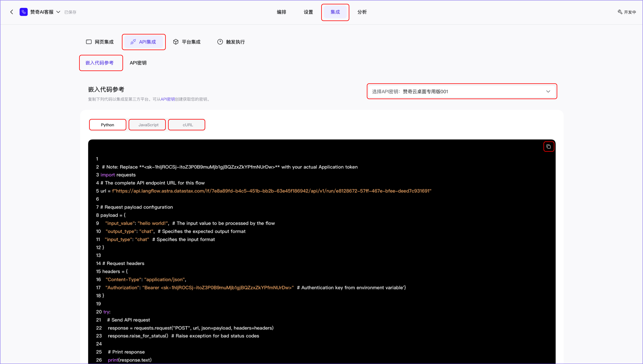Open 网页集成 via its window icon
This screenshot has width=643, height=364.
pyautogui.click(x=89, y=42)
